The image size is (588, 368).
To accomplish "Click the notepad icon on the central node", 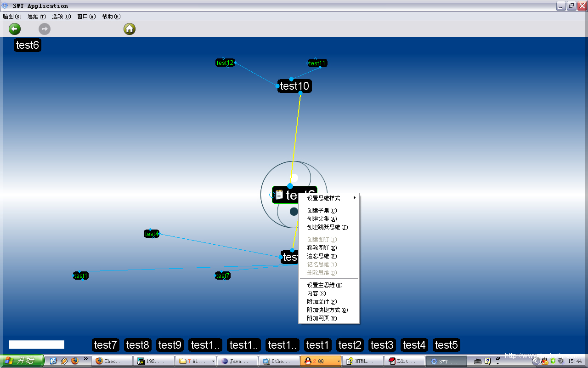I will pyautogui.click(x=279, y=195).
